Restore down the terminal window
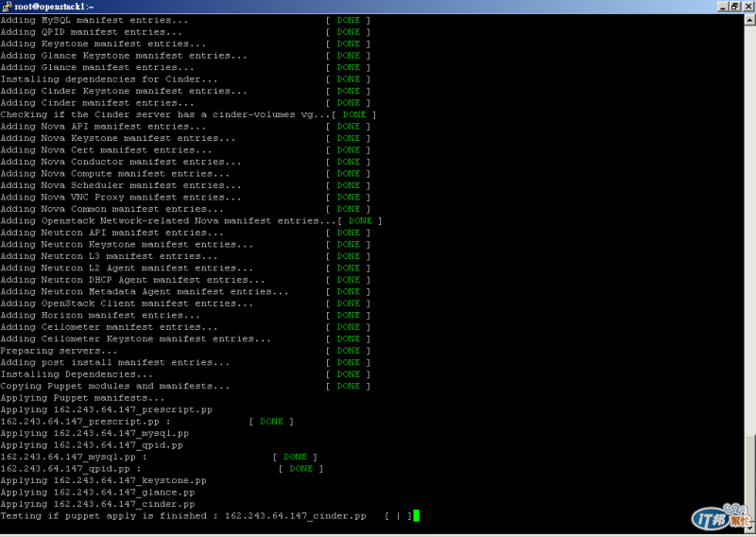This screenshot has width=756, height=537. click(734, 7)
